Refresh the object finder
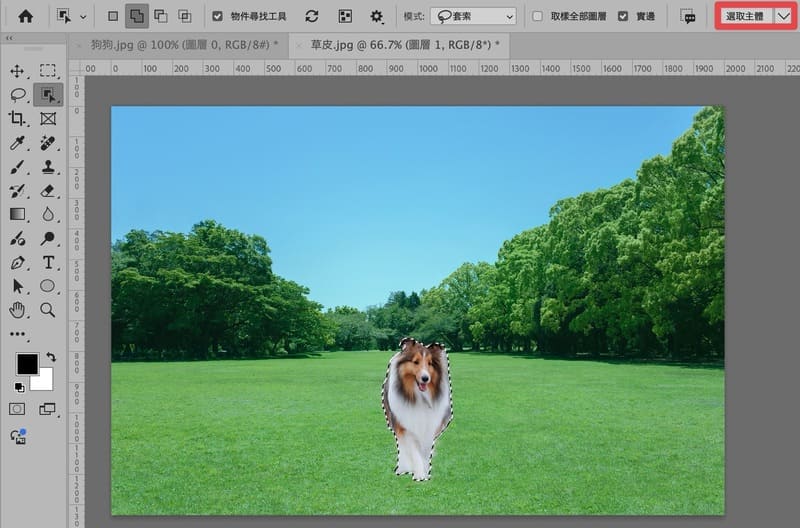 [312, 16]
